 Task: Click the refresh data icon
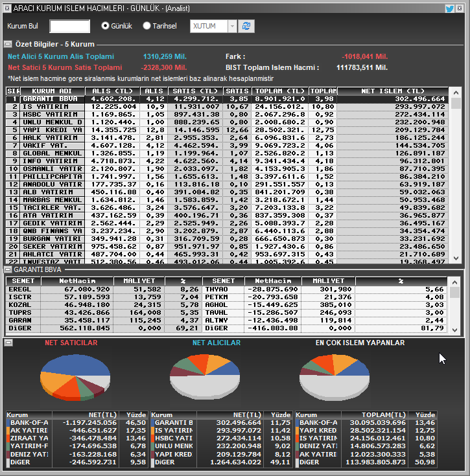click(246, 26)
